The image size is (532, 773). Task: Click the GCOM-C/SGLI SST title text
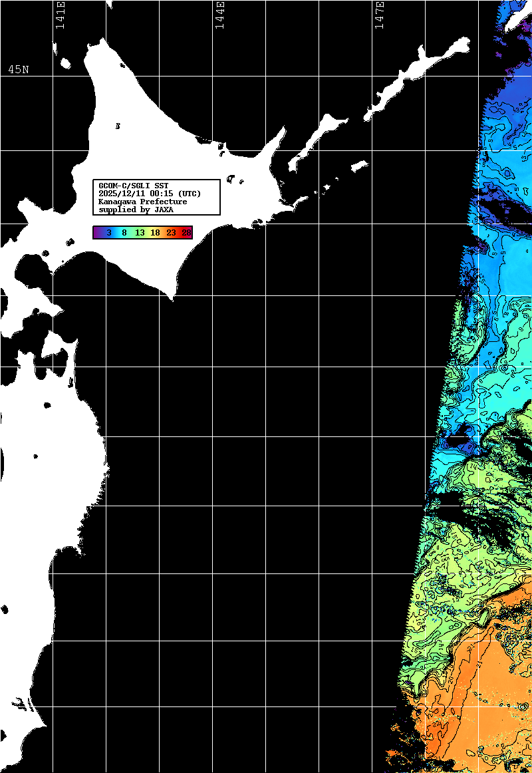click(x=133, y=185)
